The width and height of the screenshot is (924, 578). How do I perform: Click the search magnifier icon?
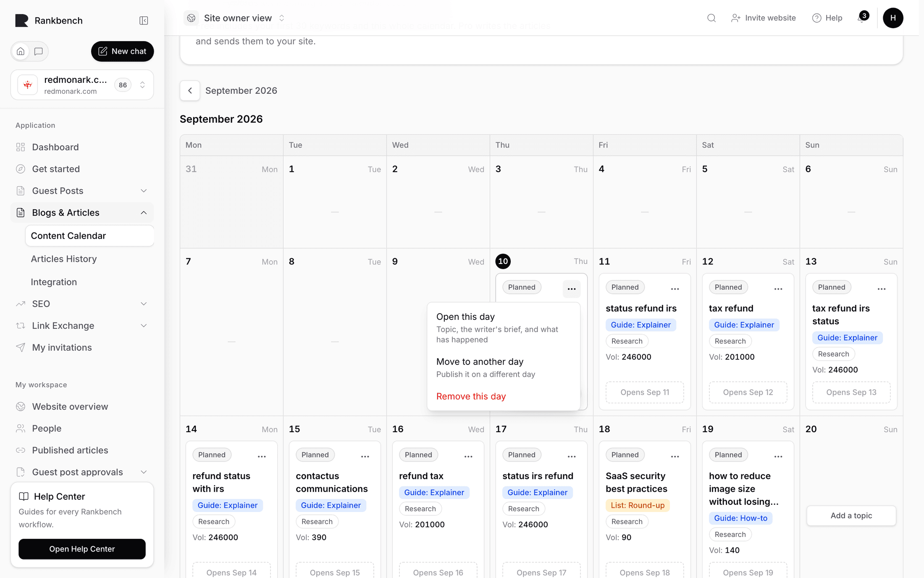click(x=711, y=18)
